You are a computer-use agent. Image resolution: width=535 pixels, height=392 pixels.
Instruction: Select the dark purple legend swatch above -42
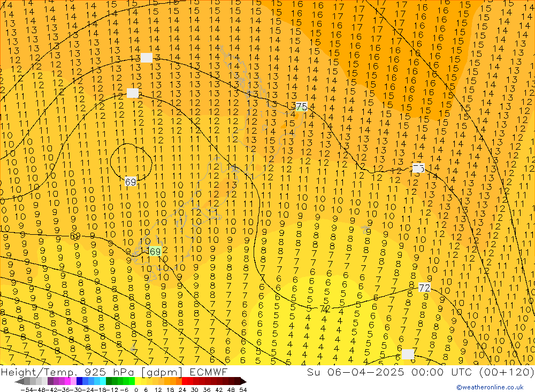[x=50, y=381]
